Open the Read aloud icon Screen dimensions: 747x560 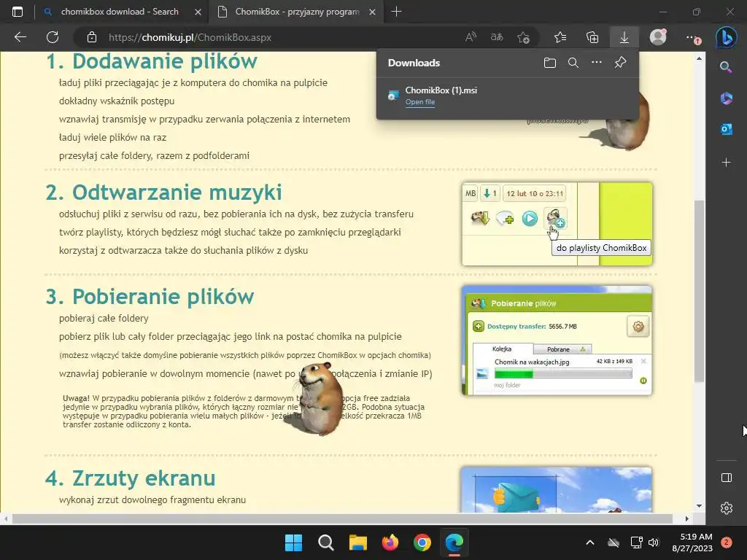(471, 37)
